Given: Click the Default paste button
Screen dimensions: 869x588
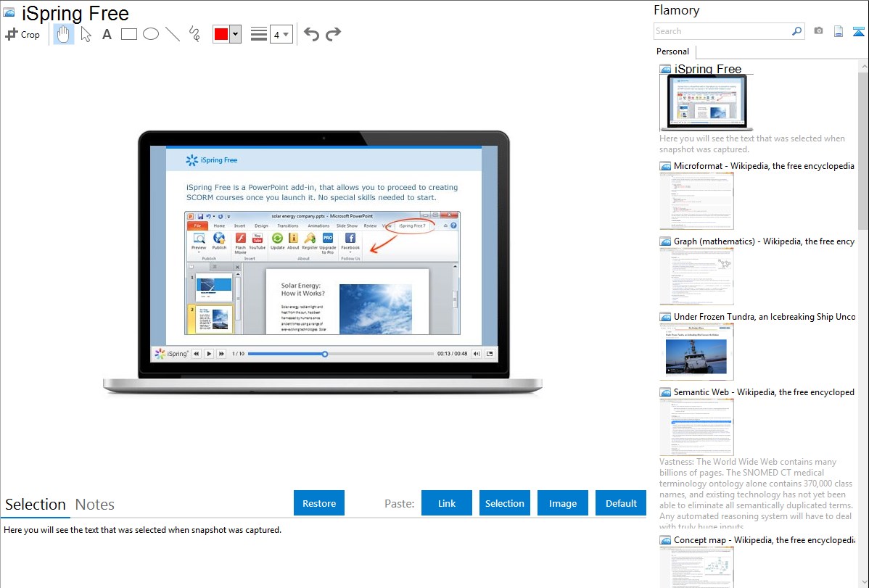Looking at the screenshot, I should tap(621, 503).
